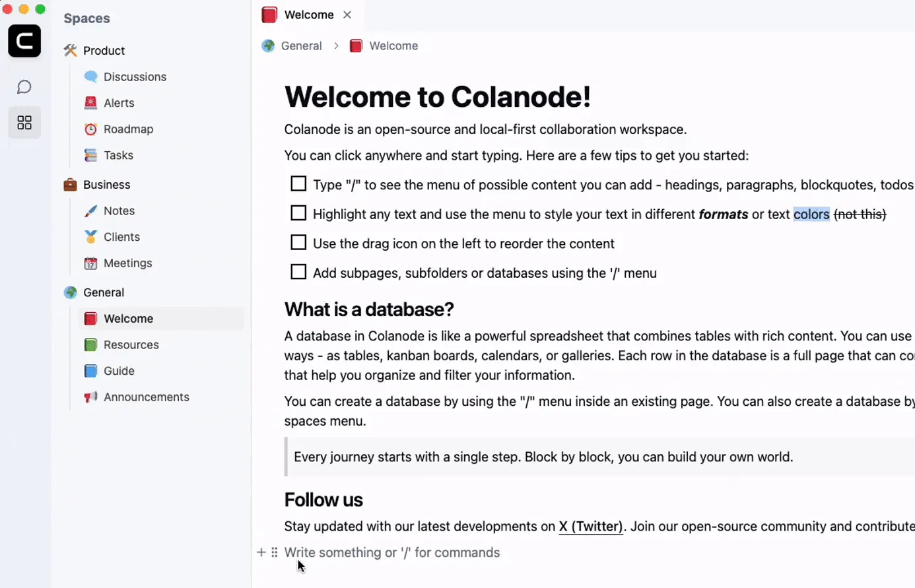Check the 'Type "/" to see the menu' todo
The image size is (915, 588).
(x=298, y=184)
